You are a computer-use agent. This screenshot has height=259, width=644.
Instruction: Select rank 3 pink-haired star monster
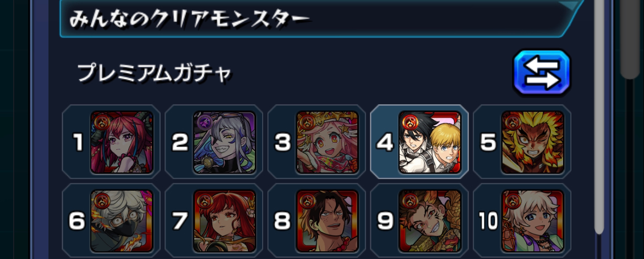coord(328,142)
